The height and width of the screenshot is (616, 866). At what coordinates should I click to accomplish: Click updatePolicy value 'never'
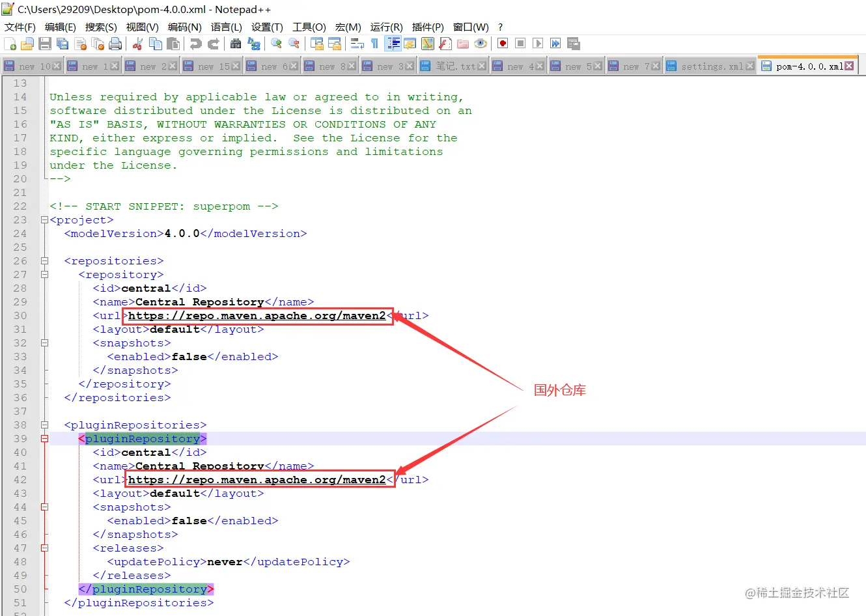point(225,562)
